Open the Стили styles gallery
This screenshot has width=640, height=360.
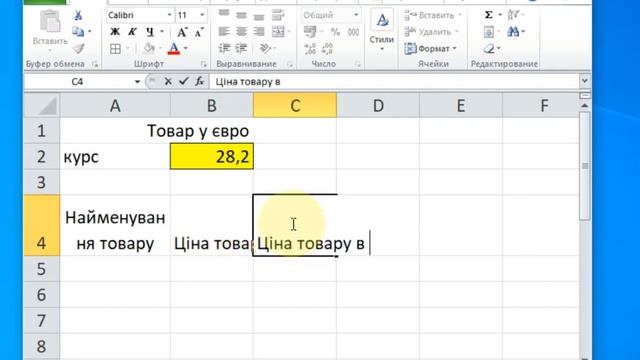tap(382, 31)
